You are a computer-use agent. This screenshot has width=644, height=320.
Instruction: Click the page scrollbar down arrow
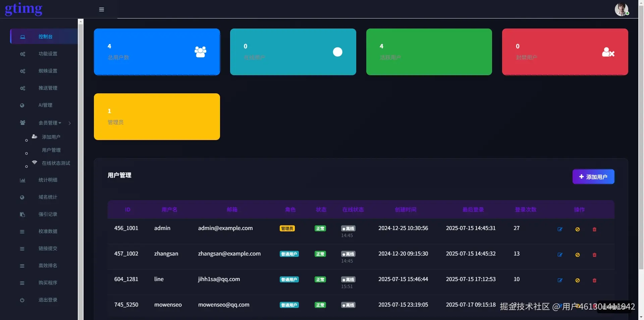(x=641, y=317)
